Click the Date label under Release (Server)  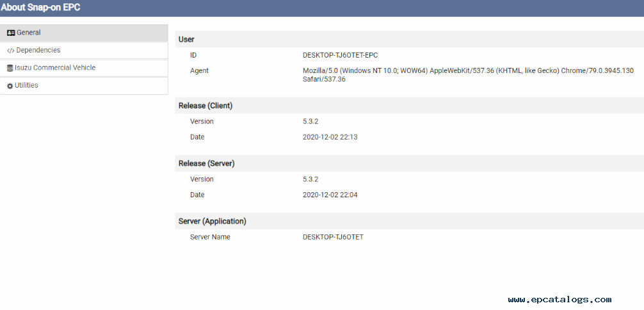(x=197, y=195)
